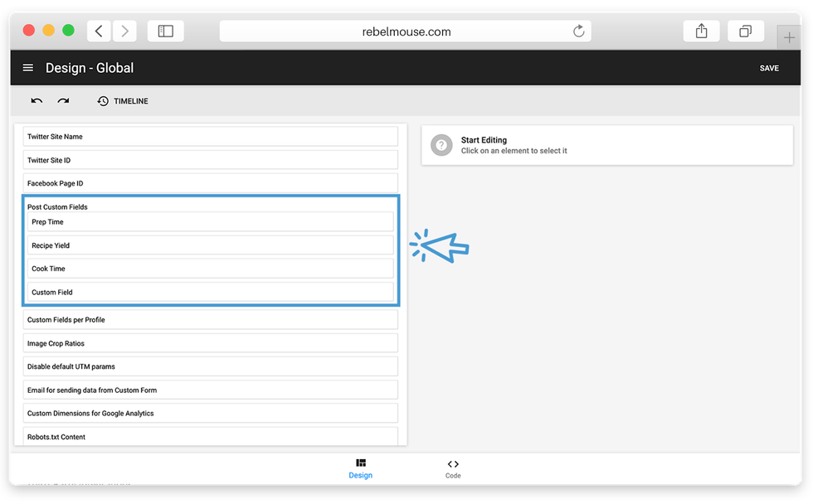Screen dimensions: 813x504
Task: Click the Safari share icon
Action: click(x=701, y=31)
